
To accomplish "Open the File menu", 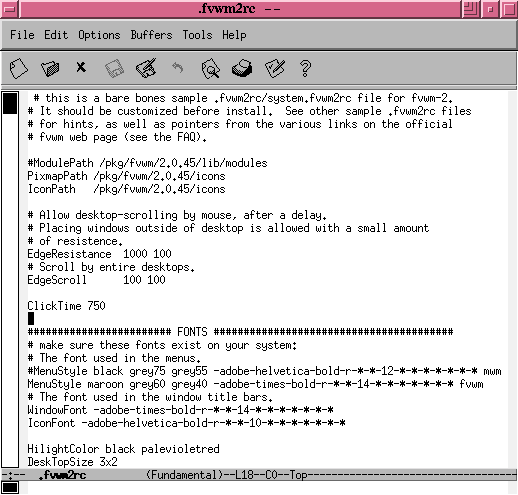I will 22,35.
